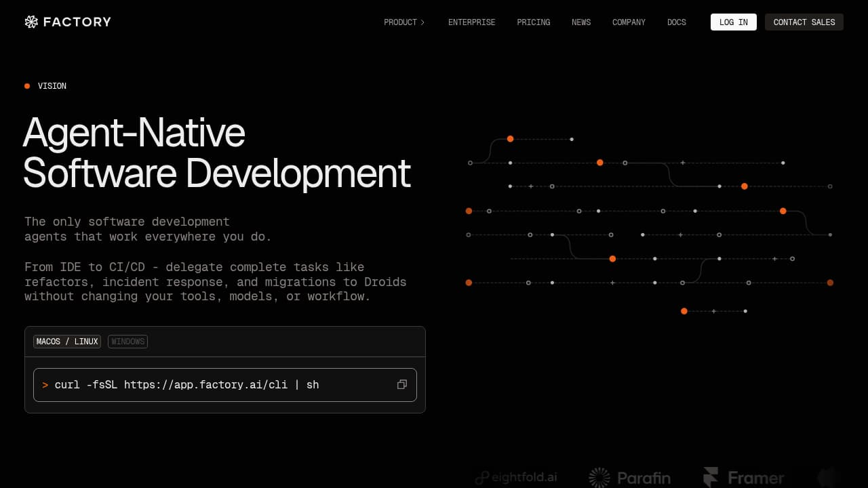Image resolution: width=868 pixels, height=488 pixels.
Task: Click the Factory snowflake logo
Action: (31, 22)
